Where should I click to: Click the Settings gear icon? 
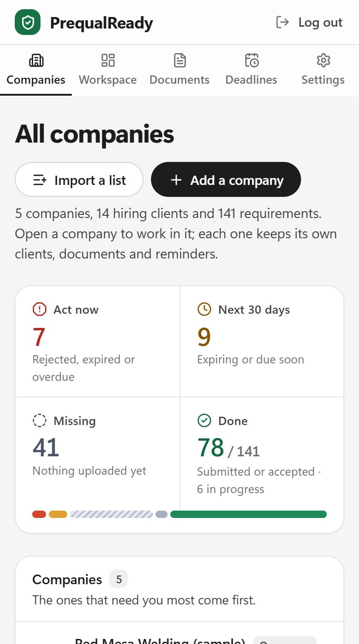[323, 60]
